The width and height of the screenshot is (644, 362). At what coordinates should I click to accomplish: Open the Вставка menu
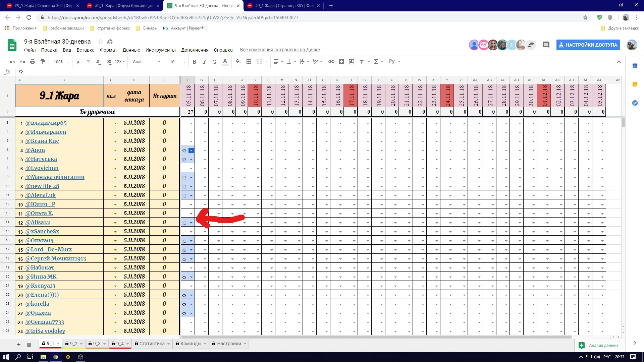[86, 50]
